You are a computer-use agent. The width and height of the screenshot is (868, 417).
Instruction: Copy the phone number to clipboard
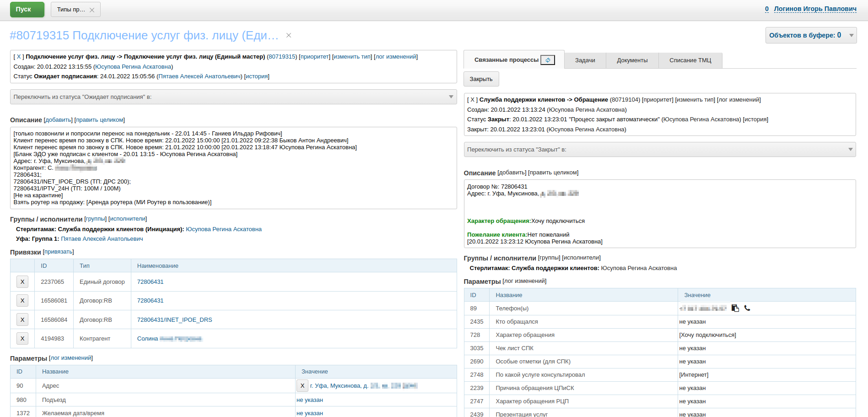pos(735,308)
